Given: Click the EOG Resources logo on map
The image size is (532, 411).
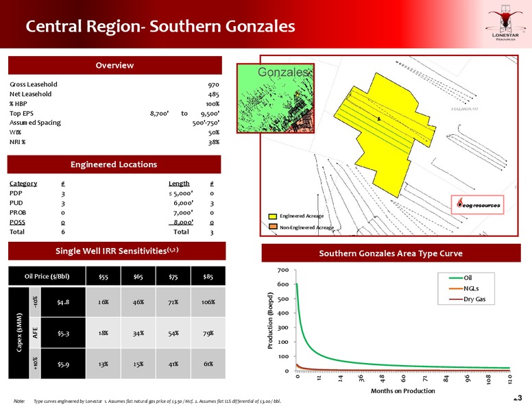Looking at the screenshot, I should tap(477, 205).
